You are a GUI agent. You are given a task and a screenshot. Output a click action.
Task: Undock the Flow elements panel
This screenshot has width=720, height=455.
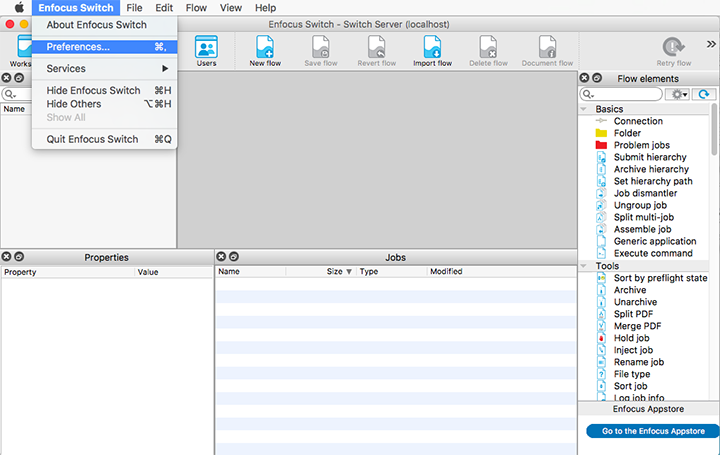click(x=596, y=78)
